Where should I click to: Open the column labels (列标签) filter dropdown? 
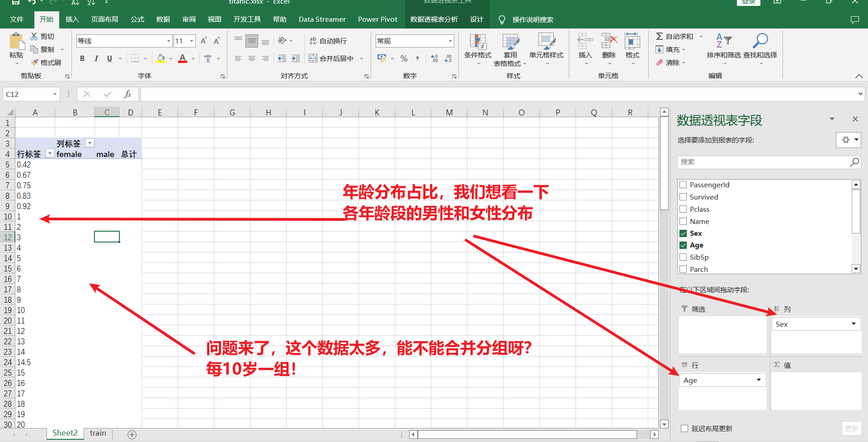pyautogui.click(x=90, y=143)
